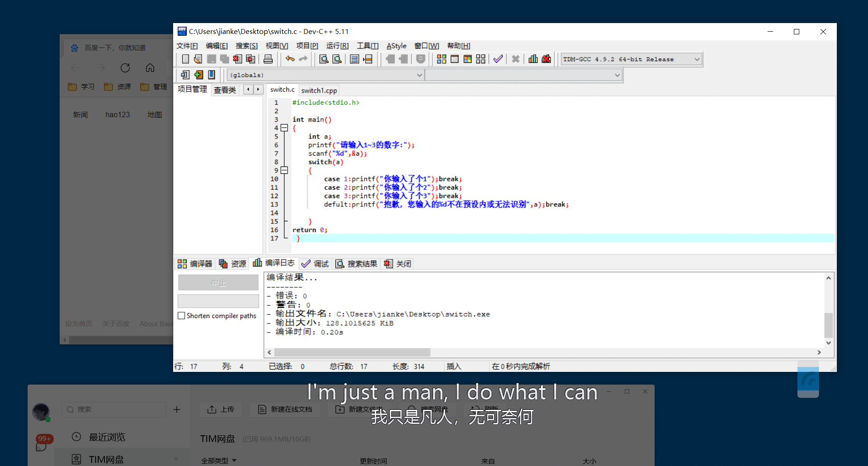Open the 运行[R] menu
Viewport: 868px width, 466px height.
click(x=337, y=46)
